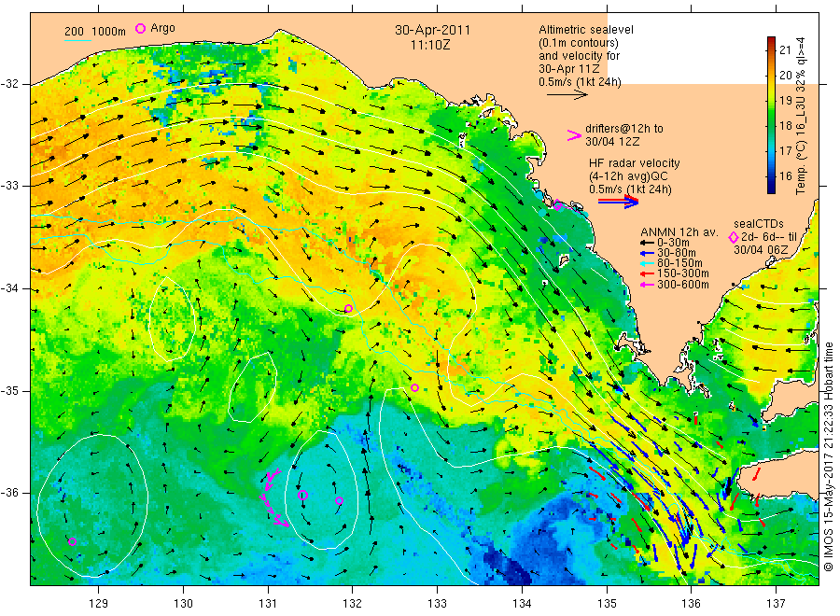The height and width of the screenshot is (616, 840).
Task: Click the magenta sealCTDs diamond legend symbol
Action: pos(734,237)
